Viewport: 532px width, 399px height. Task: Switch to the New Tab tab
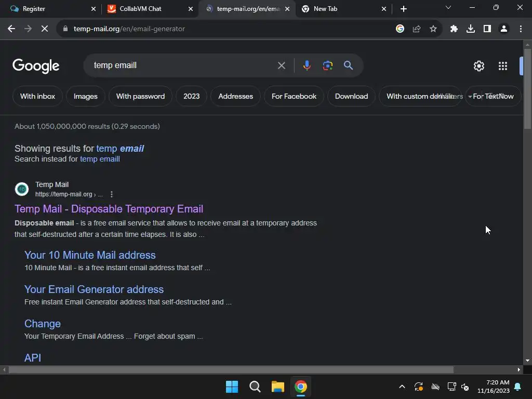pos(344,9)
